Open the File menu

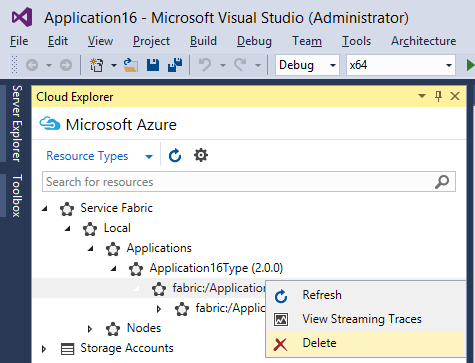coord(19,41)
